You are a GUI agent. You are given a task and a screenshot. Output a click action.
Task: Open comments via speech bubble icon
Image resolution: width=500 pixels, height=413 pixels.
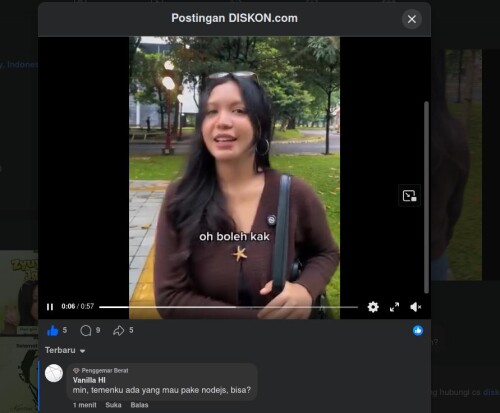coord(86,331)
